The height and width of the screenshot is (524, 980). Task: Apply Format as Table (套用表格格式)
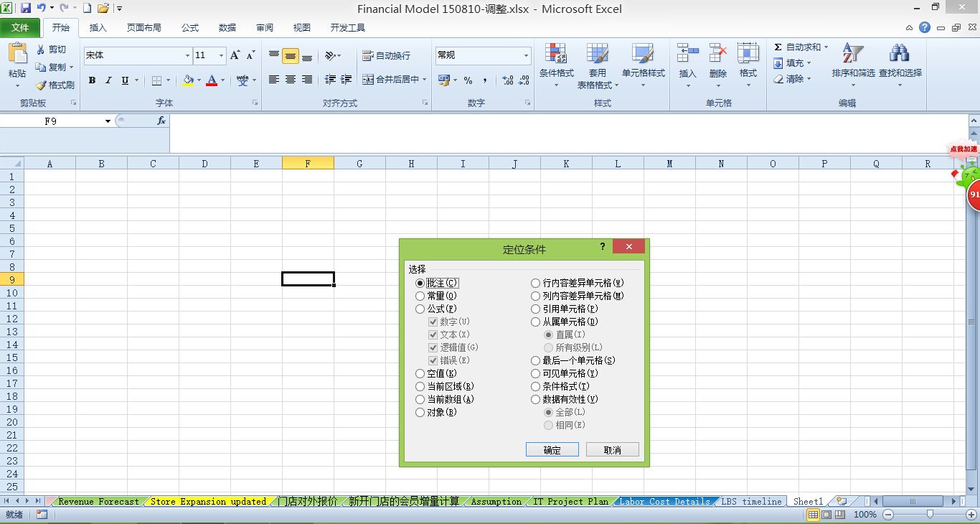(x=598, y=63)
